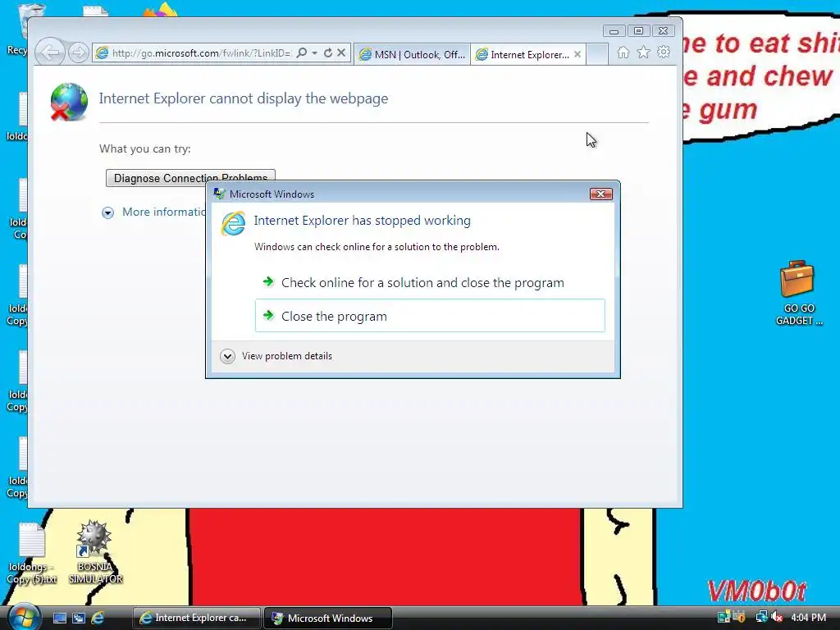Maximize the Internet Explorer window
Viewport: 840px width, 630px height.
pyautogui.click(x=638, y=31)
